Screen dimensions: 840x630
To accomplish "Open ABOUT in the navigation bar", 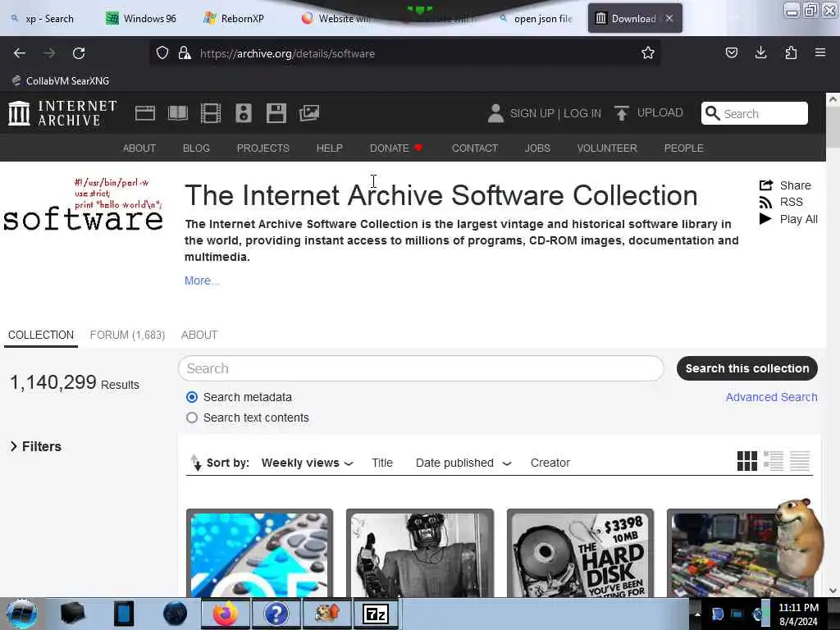I will coord(139,148).
